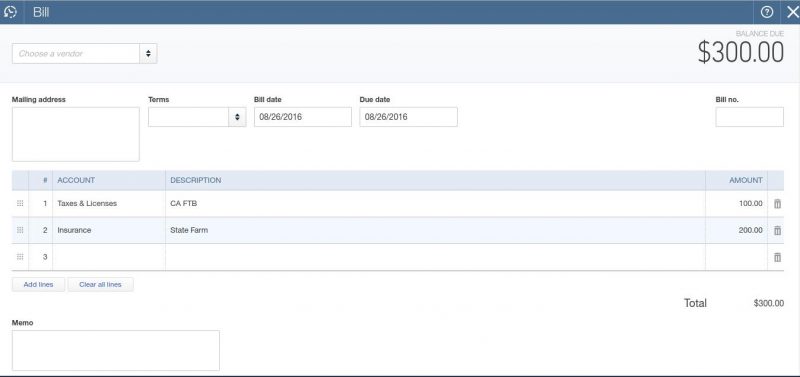Screen dimensions: 800x377
Task: Delete the Insurance line with trash icon
Action: pyautogui.click(x=777, y=231)
